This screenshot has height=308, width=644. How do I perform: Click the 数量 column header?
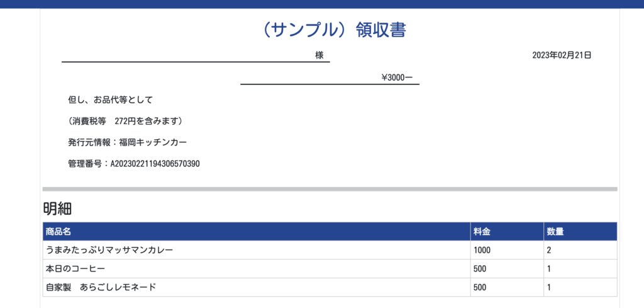(555, 231)
